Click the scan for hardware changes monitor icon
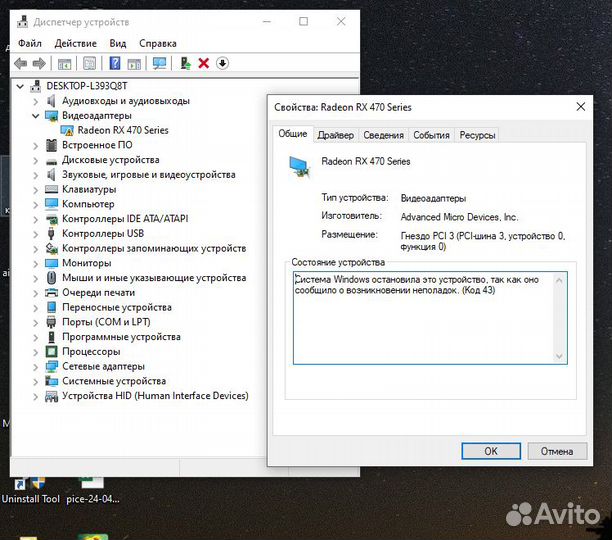612x540 pixels. point(159,63)
